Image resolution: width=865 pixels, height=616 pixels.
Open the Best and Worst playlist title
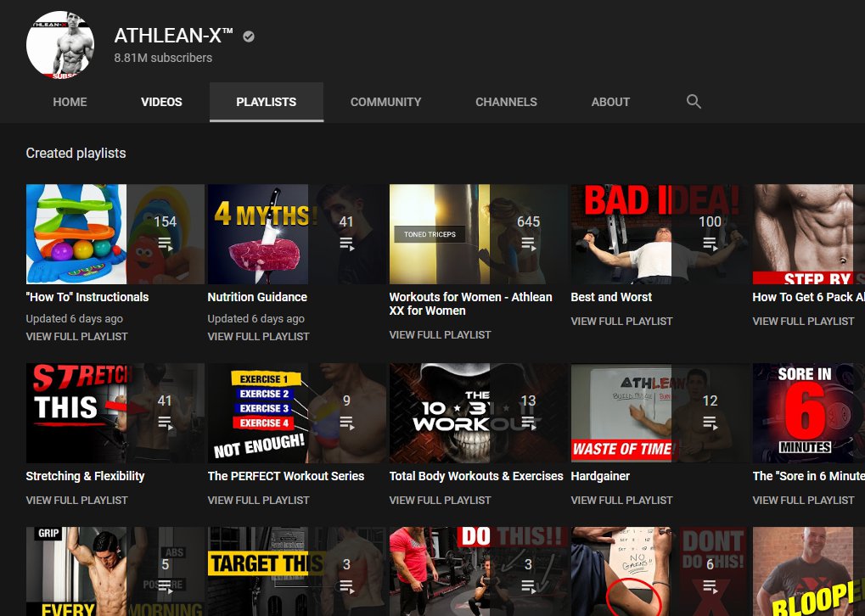(x=611, y=297)
